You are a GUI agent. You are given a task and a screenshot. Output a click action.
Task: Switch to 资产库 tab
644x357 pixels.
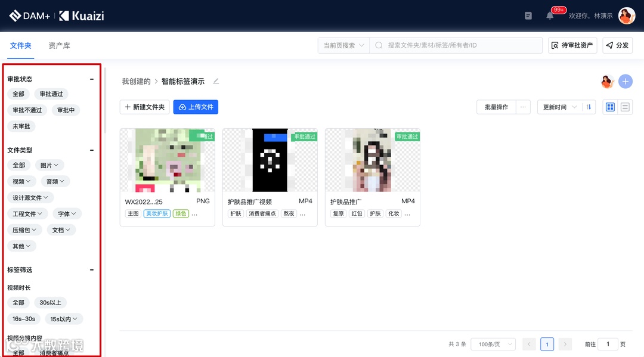pos(59,45)
